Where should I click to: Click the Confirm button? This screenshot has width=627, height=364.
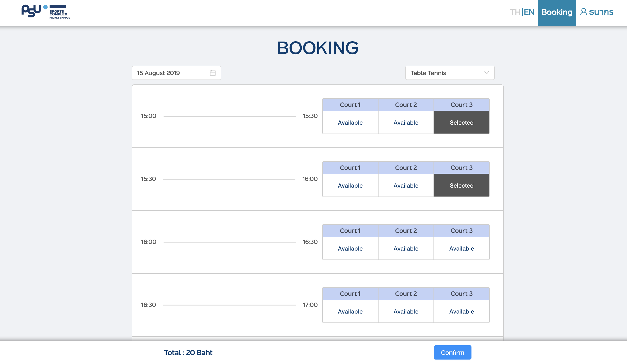452,352
